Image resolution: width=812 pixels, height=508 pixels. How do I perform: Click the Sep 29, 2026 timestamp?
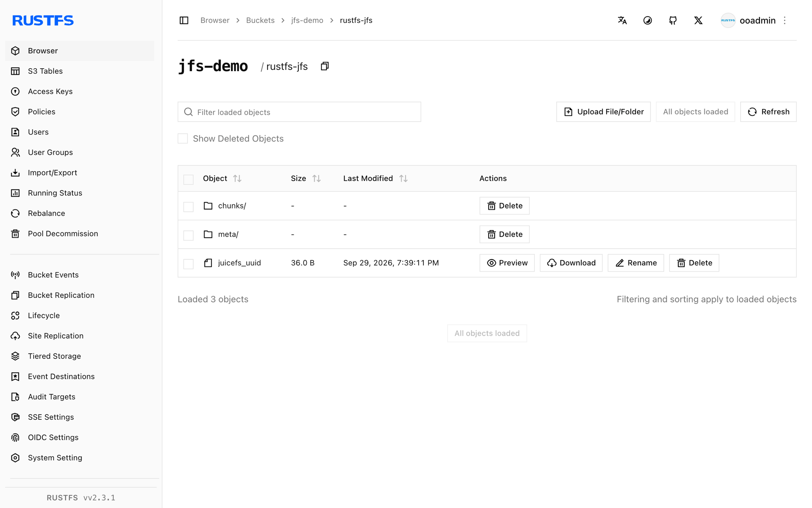point(391,263)
